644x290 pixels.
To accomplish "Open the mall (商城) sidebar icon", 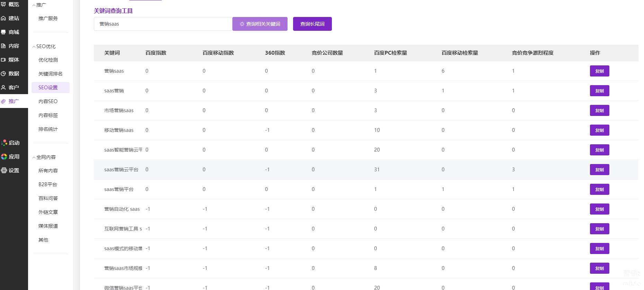I will 3,32.
